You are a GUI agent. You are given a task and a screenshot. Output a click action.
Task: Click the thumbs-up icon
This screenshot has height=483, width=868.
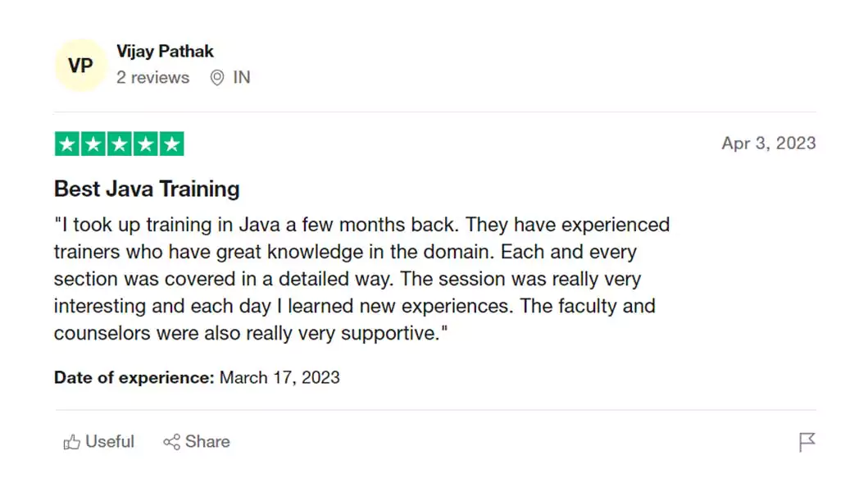72,442
